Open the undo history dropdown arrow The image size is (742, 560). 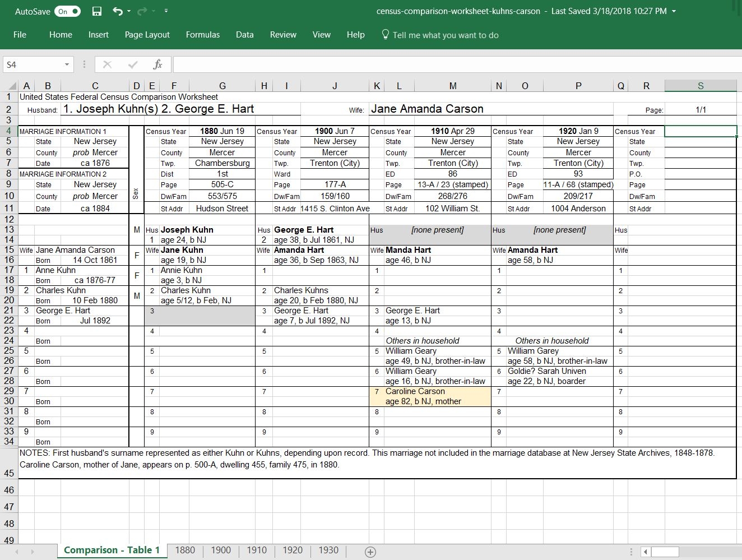tap(129, 11)
